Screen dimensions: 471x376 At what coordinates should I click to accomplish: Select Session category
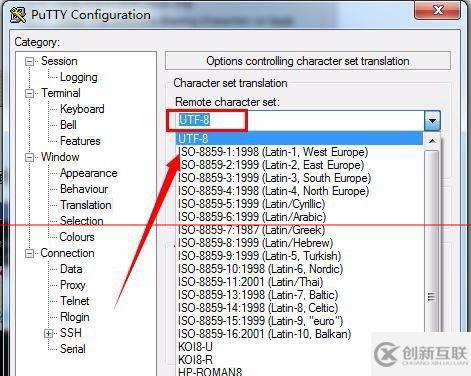[59, 61]
